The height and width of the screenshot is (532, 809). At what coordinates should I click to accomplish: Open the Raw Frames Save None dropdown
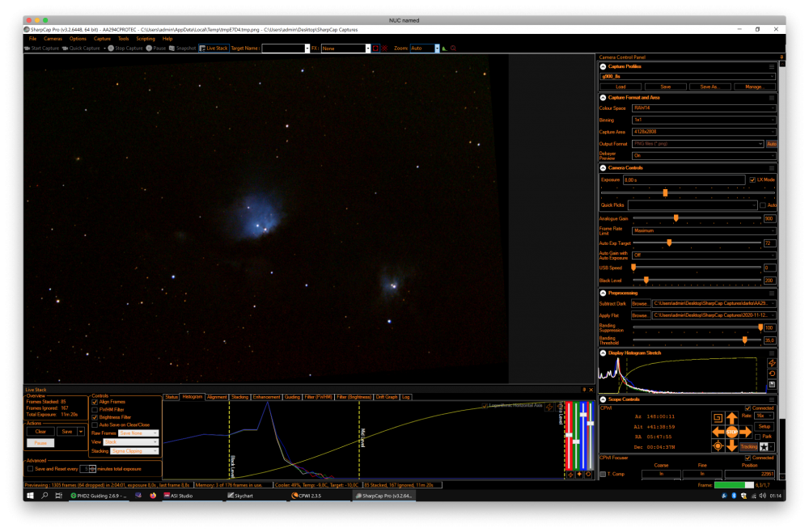(x=138, y=433)
